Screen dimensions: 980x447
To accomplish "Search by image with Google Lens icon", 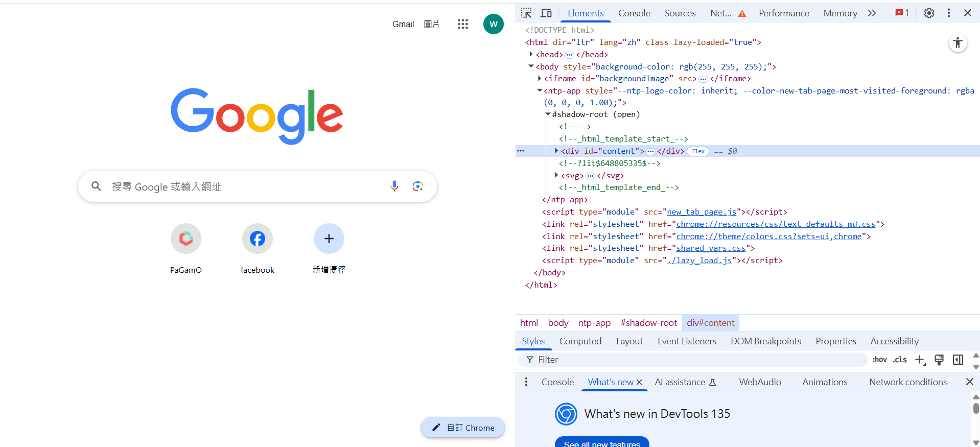I will pyautogui.click(x=418, y=186).
